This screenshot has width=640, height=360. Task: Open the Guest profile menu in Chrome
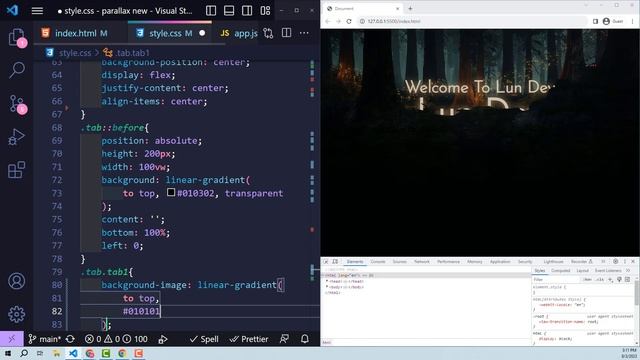[x=613, y=21]
